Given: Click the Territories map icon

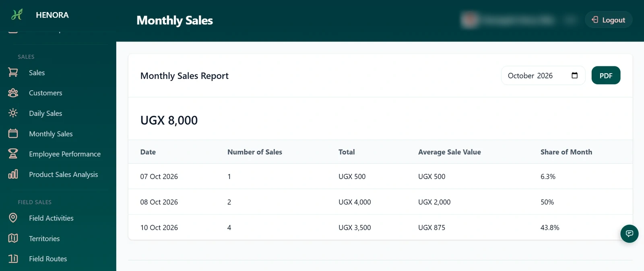Looking at the screenshot, I should coord(13,238).
